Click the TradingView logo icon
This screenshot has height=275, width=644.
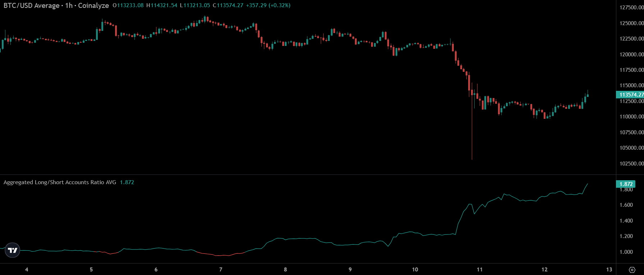pos(13,250)
